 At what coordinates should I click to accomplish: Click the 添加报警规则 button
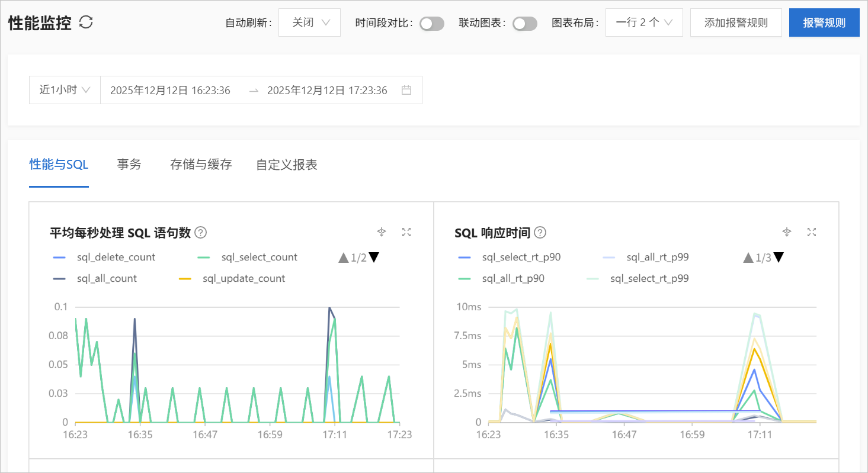(x=736, y=22)
